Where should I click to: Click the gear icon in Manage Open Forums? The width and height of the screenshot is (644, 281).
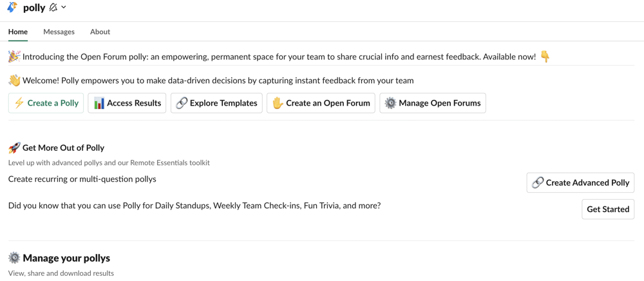391,103
